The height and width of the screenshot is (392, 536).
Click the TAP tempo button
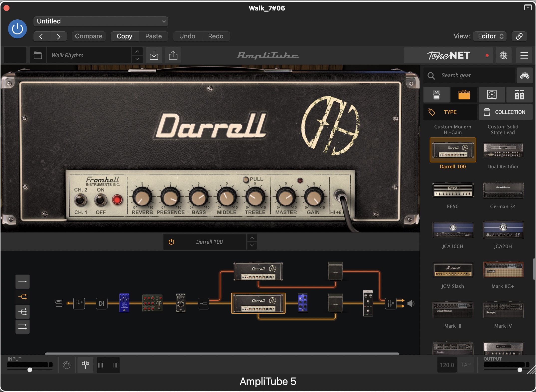(466, 365)
